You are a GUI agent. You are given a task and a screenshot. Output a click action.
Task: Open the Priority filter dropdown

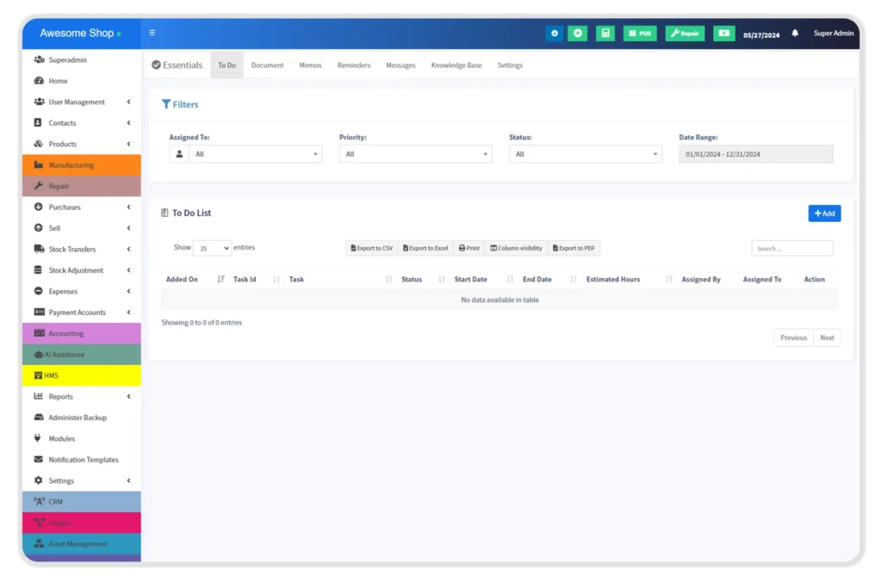[x=415, y=154]
